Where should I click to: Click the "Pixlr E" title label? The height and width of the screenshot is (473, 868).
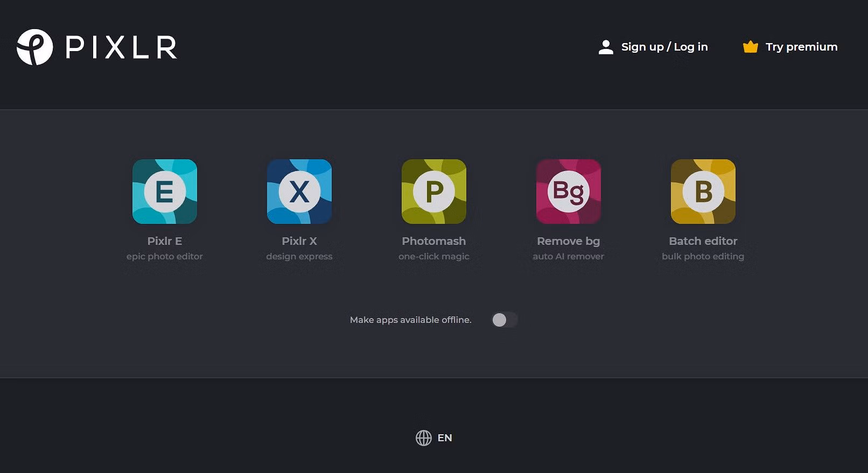[x=165, y=241]
